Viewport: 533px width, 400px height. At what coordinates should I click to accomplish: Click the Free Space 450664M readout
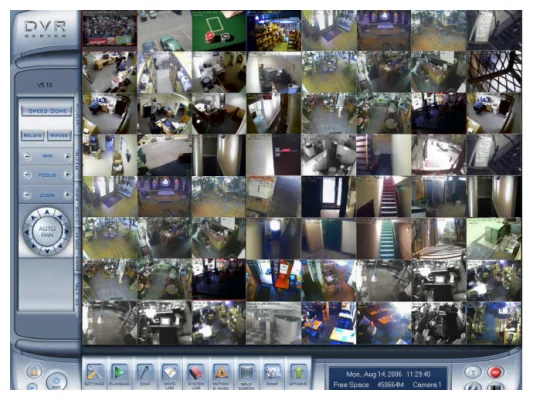[368, 385]
